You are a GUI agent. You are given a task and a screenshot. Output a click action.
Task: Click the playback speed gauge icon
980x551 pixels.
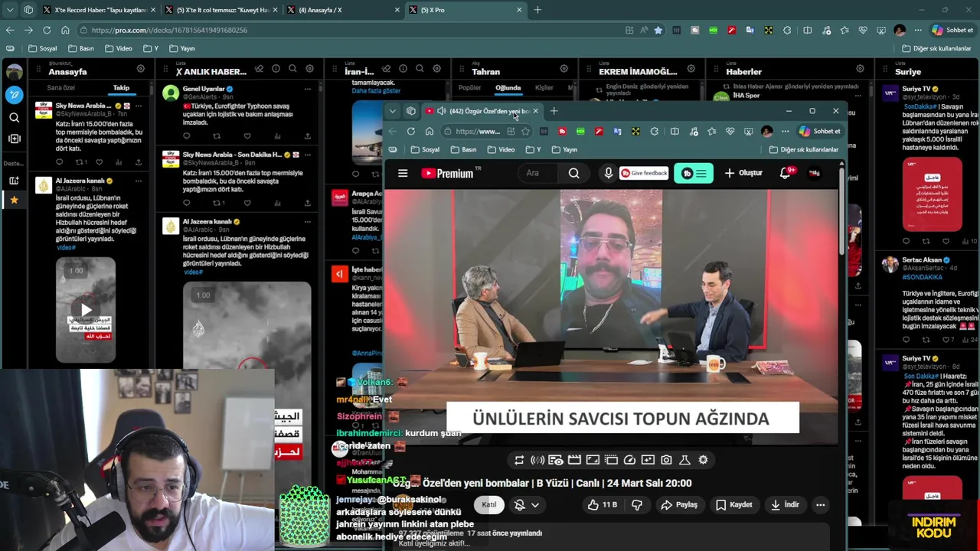pos(629,460)
